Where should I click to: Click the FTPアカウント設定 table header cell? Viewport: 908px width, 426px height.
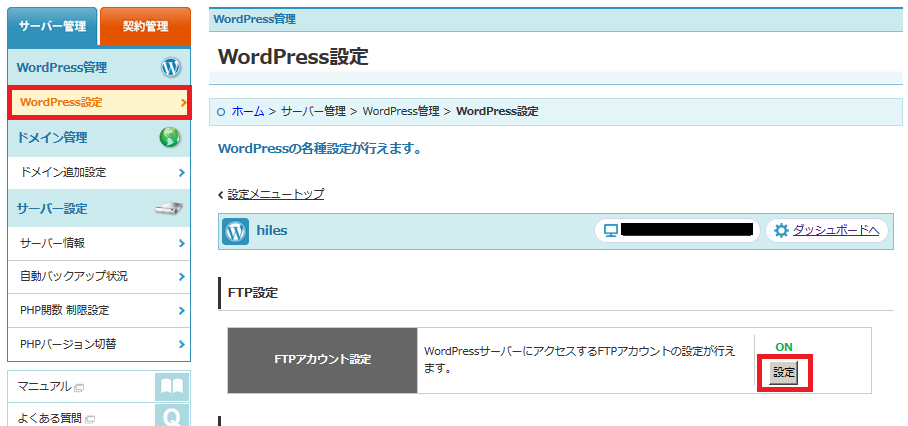(x=323, y=360)
